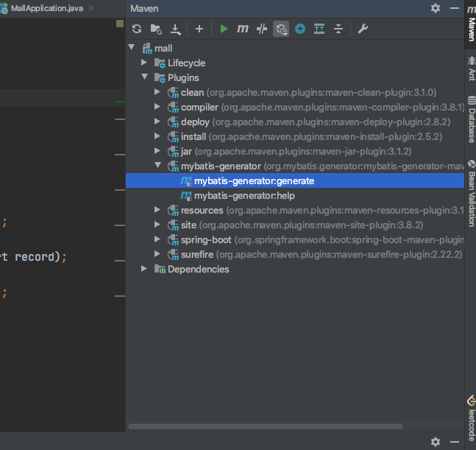Open the Maven side tool tab

pos(471,23)
